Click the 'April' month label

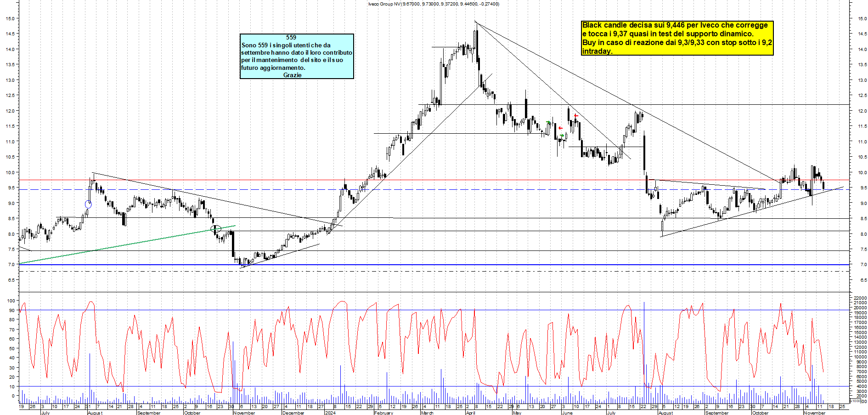point(471,413)
